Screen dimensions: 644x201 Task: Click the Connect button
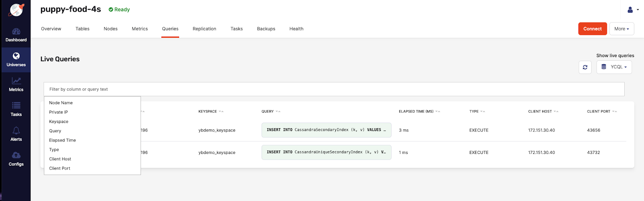592,29
